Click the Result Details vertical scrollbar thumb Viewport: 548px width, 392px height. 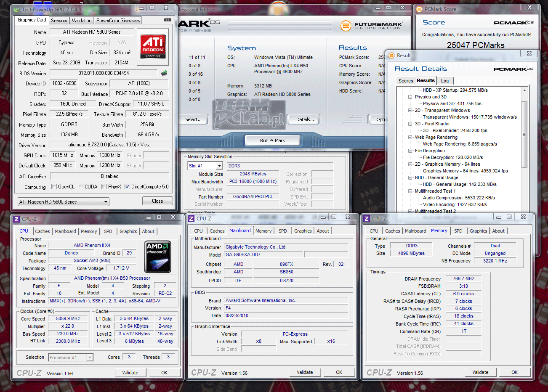coord(524,134)
